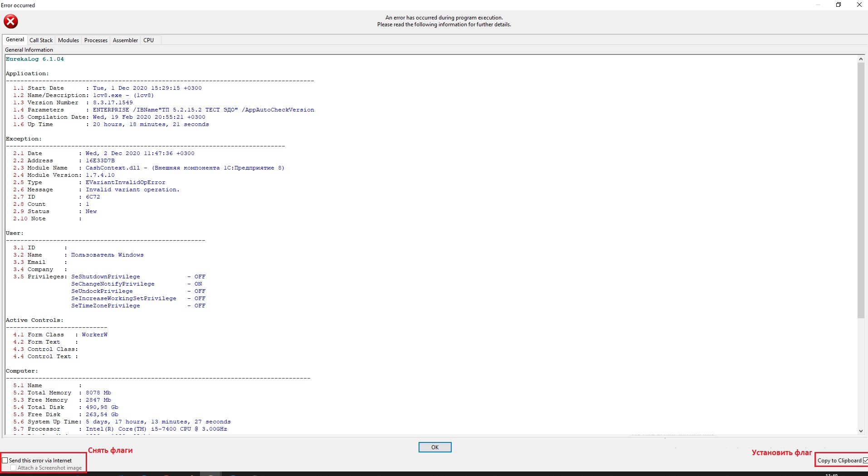Uncheck the Copy to Clipboard option
868x476 pixels.
point(865,460)
